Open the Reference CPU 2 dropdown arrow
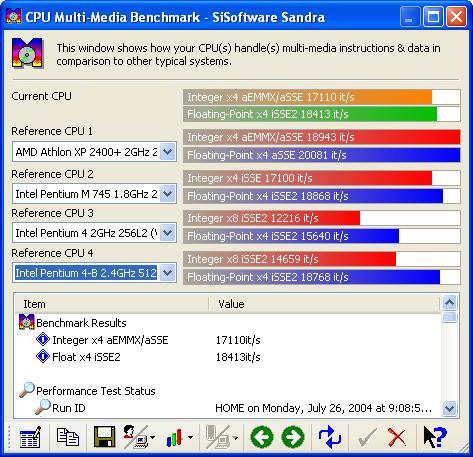 [167, 194]
